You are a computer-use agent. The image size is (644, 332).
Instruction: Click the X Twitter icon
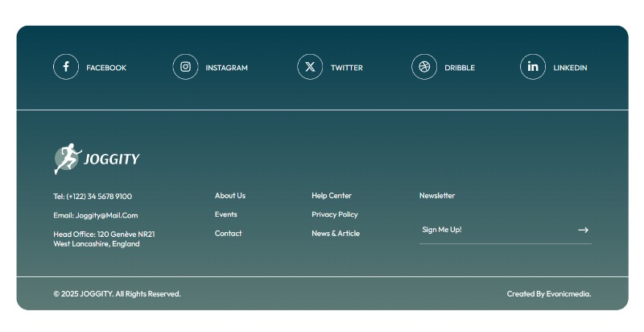click(310, 67)
